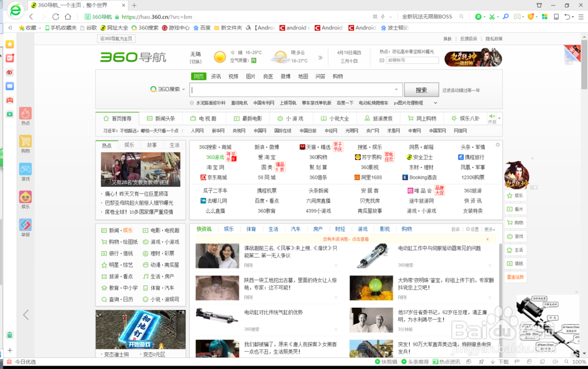Open the colorful apps grid icon
This screenshot has height=369, width=588.
click(544, 17)
